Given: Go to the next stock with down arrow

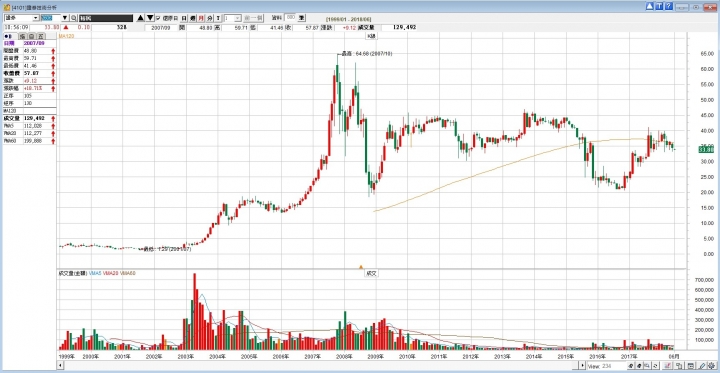Looking at the screenshot, I should [x=150, y=18].
